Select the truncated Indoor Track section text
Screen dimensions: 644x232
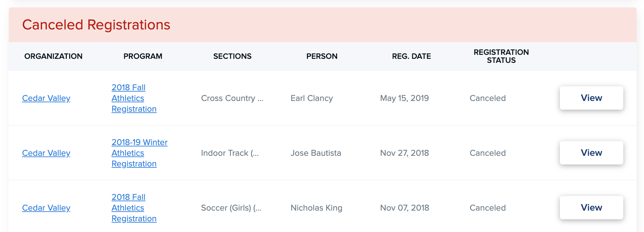click(x=230, y=153)
